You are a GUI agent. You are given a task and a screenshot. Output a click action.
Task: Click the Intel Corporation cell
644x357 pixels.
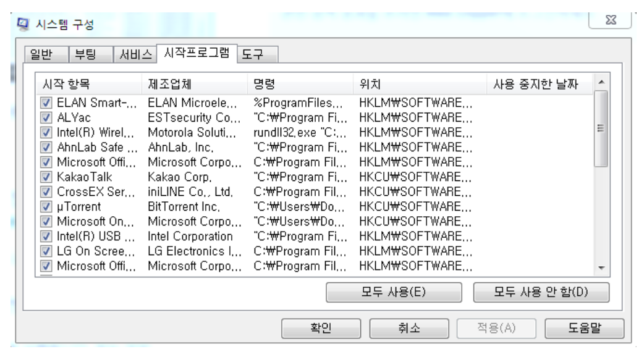click(x=190, y=237)
